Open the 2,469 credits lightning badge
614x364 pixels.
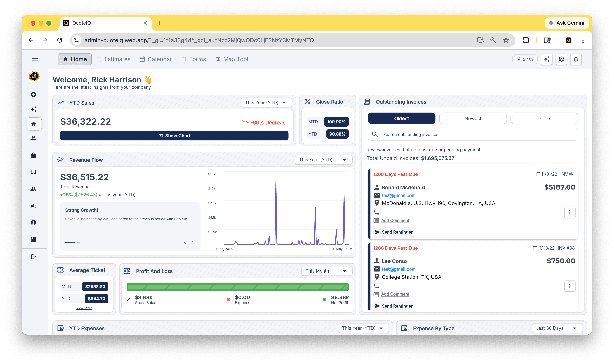(525, 59)
